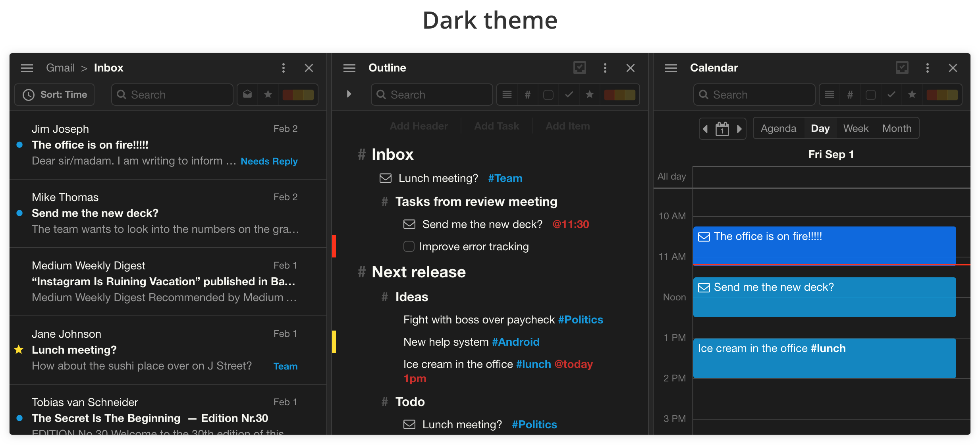Click starred filter icon in Gmail toolbar
980x445 pixels.
pyautogui.click(x=268, y=95)
